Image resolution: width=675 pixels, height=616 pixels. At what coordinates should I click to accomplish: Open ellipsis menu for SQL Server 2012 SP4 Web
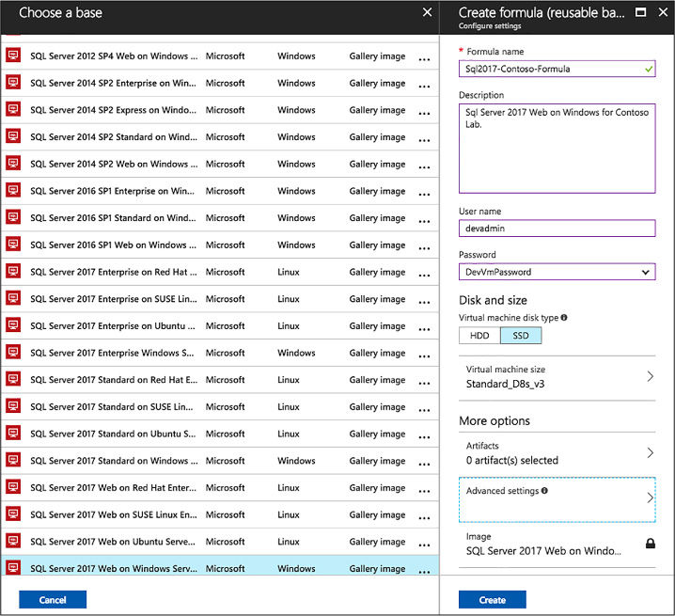(x=424, y=59)
